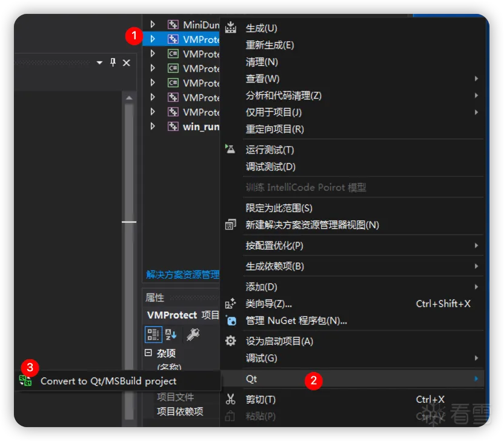Image resolution: width=504 pixels, height=441 pixels.
Task: Expand the MiniDun project node
Action: coord(153,24)
